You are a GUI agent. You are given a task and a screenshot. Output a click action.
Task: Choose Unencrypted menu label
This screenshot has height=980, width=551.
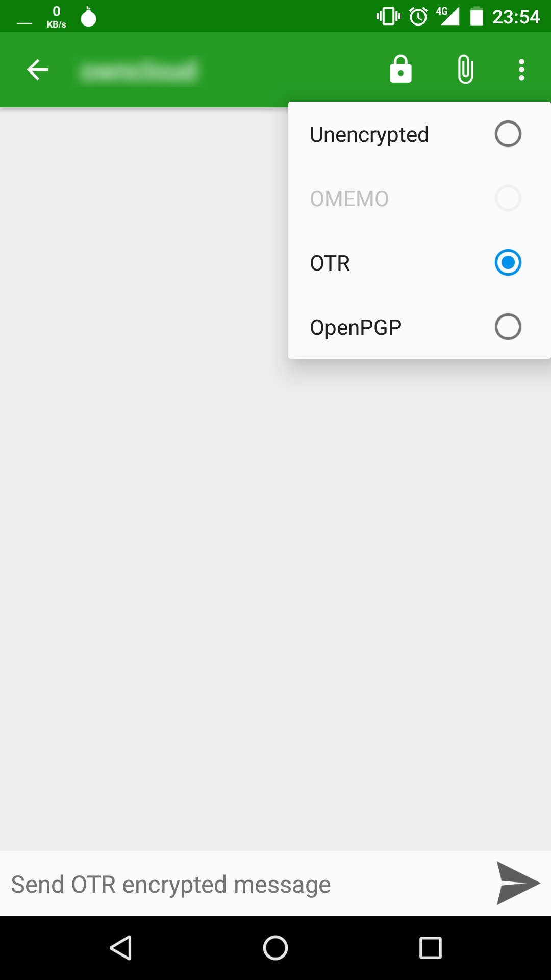(369, 135)
